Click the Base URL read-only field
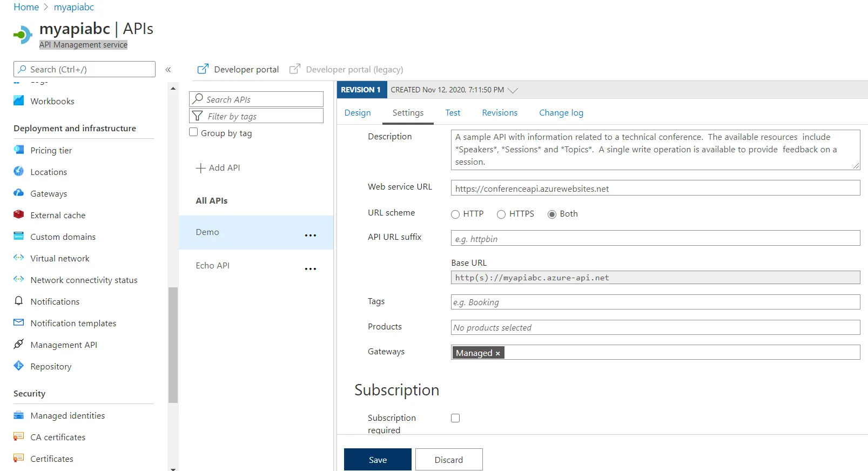 [x=656, y=278]
